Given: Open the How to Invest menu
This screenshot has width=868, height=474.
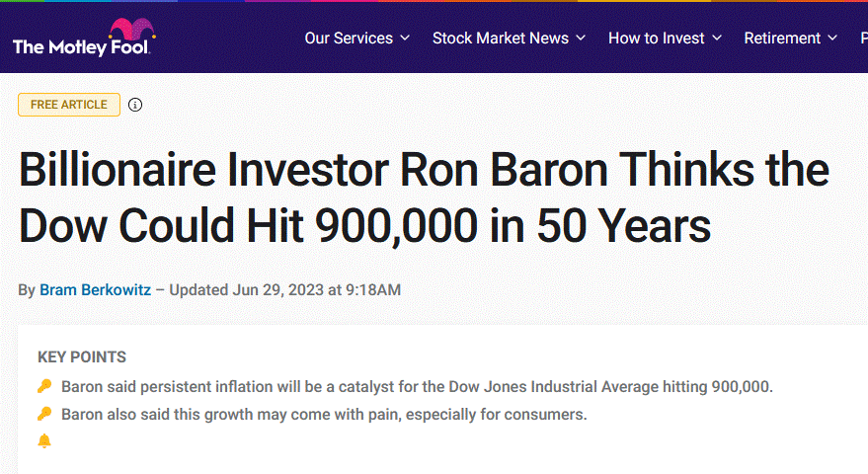Looking at the screenshot, I should [657, 39].
